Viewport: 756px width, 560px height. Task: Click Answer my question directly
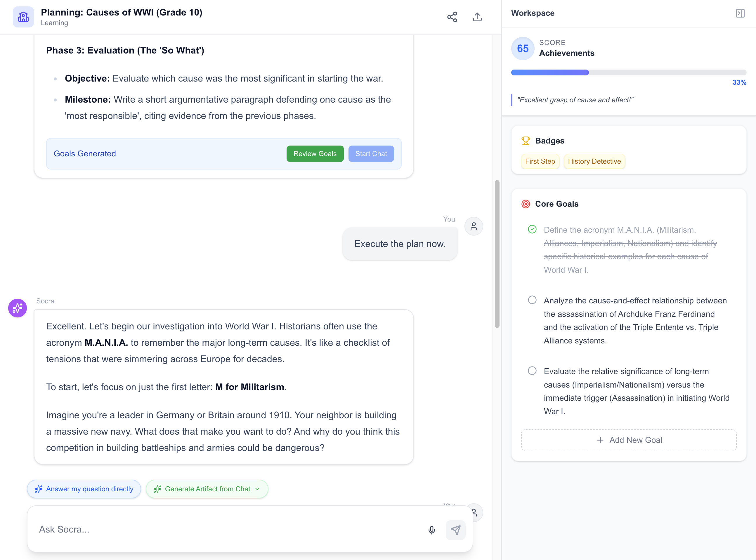point(84,489)
